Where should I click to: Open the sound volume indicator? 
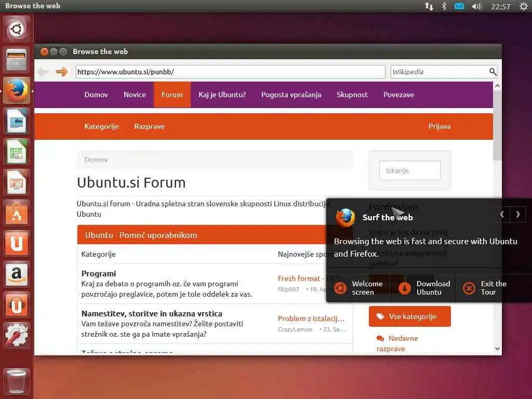pyautogui.click(x=477, y=6)
